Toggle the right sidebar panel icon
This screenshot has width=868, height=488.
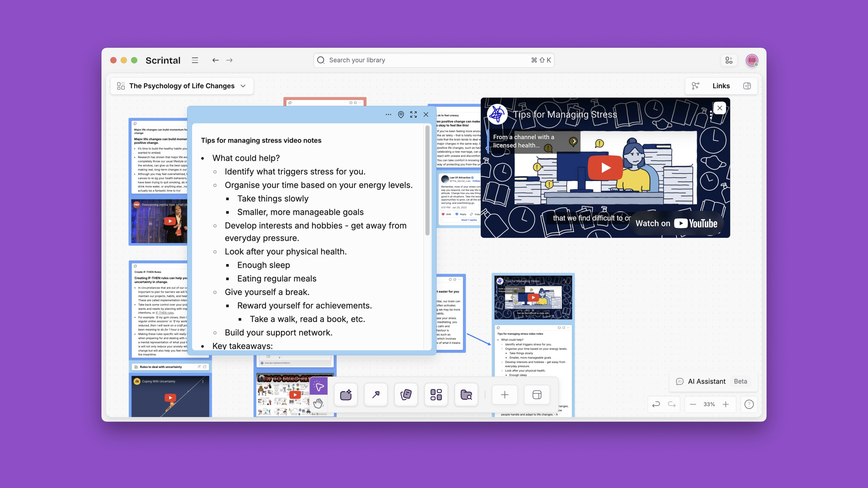(x=747, y=86)
